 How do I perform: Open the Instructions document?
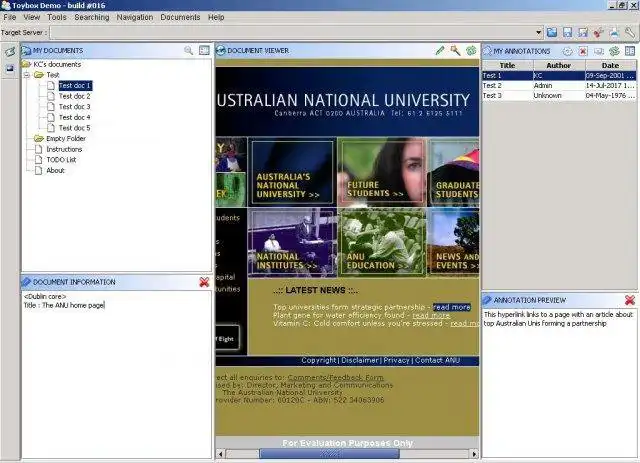pyautogui.click(x=64, y=149)
